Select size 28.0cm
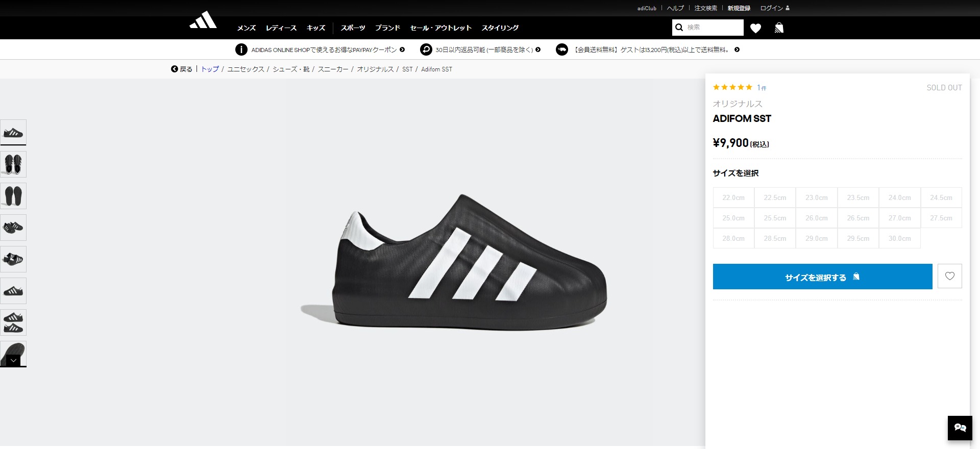The width and height of the screenshot is (980, 449). pyautogui.click(x=733, y=238)
